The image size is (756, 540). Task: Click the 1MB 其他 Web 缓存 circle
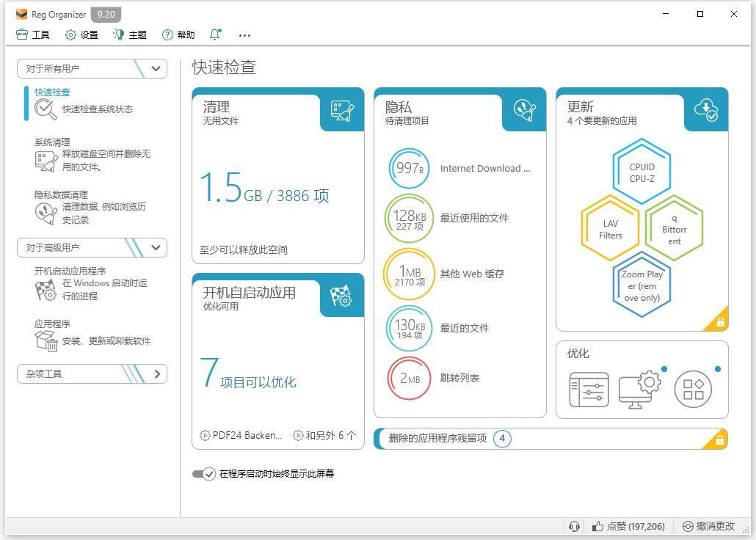[410, 274]
